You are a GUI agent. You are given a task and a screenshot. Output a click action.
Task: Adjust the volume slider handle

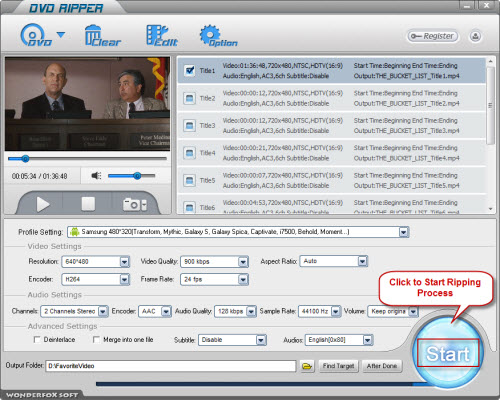[137, 176]
